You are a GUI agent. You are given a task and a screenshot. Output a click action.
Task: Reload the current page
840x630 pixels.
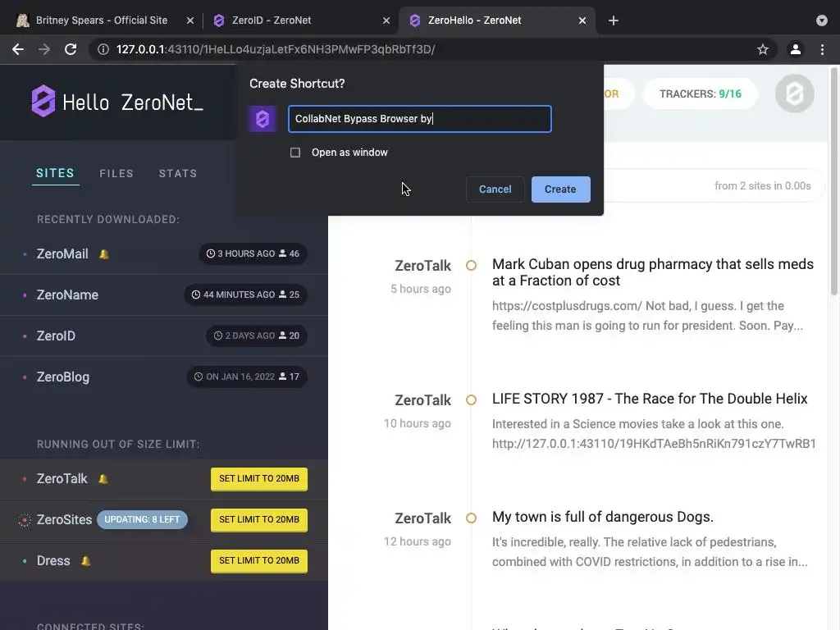pyautogui.click(x=71, y=49)
